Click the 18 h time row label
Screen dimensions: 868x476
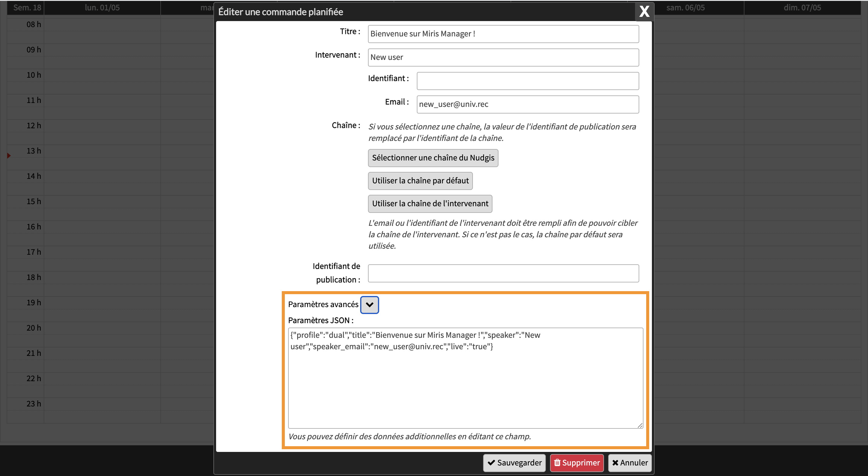(34, 277)
